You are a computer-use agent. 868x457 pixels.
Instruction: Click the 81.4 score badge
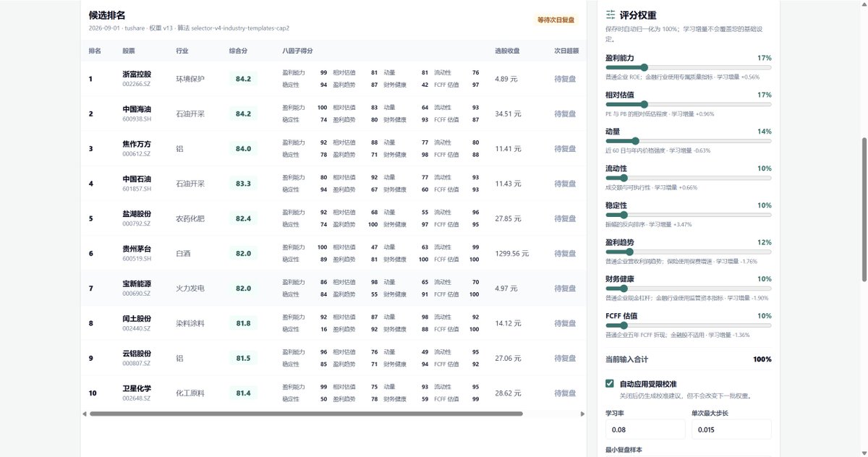coord(243,393)
